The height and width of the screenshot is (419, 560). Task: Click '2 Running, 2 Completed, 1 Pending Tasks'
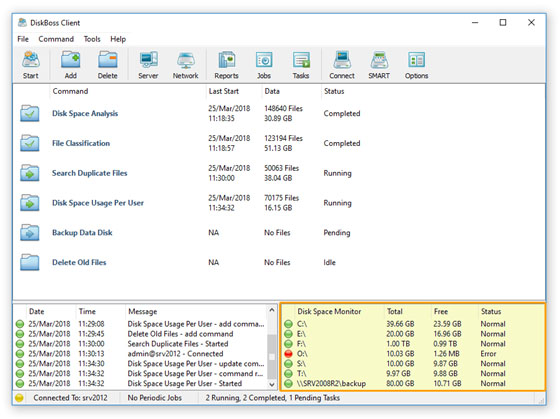pyautogui.click(x=272, y=398)
